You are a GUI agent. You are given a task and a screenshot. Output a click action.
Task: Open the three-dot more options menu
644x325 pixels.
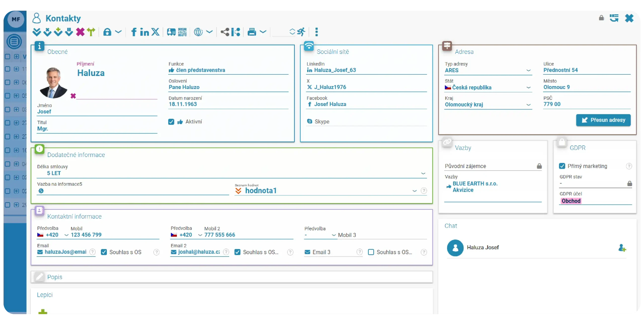coord(316,32)
